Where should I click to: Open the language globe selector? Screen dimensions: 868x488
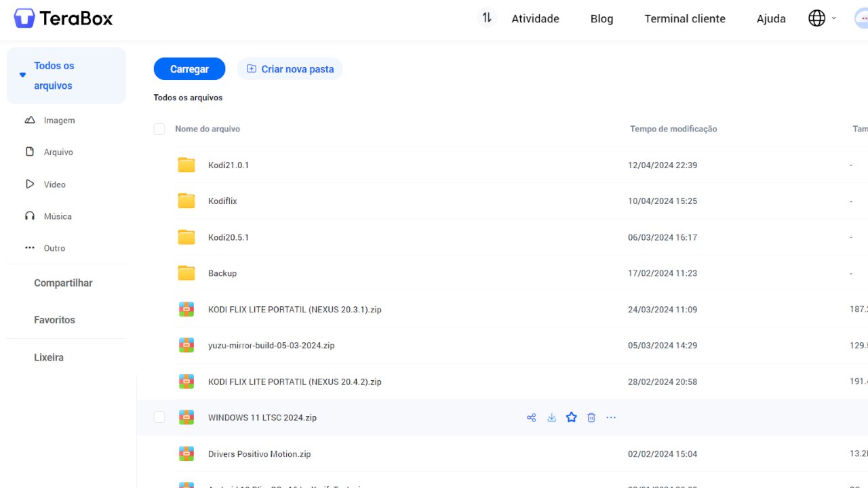coord(817,18)
